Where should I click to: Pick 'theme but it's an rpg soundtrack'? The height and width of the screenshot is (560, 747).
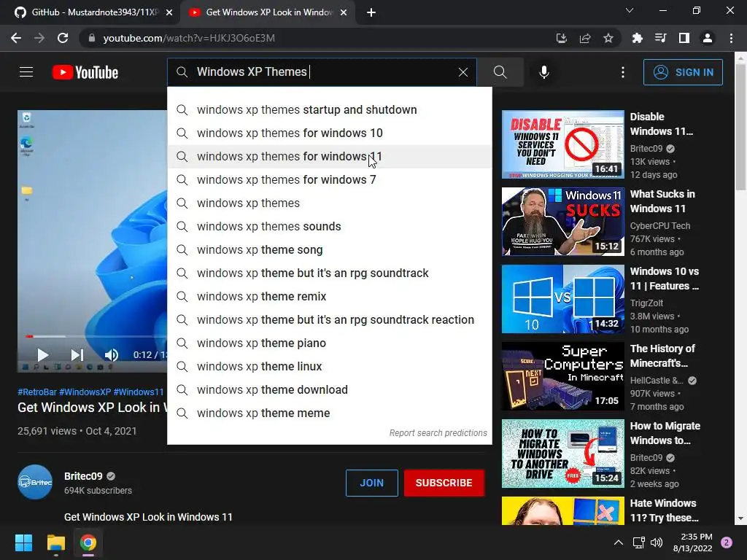pos(329,273)
